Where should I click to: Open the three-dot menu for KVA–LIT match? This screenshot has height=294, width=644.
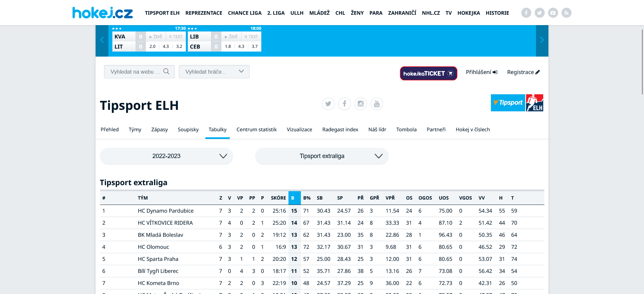117,28
